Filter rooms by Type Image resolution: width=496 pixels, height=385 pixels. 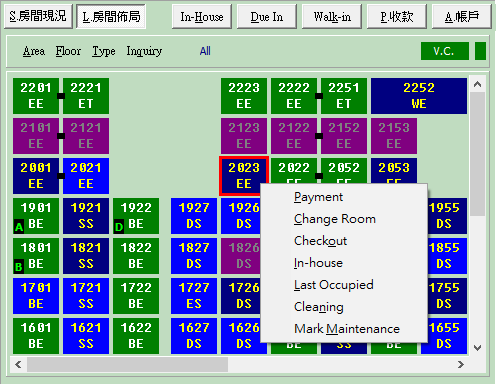pos(104,51)
